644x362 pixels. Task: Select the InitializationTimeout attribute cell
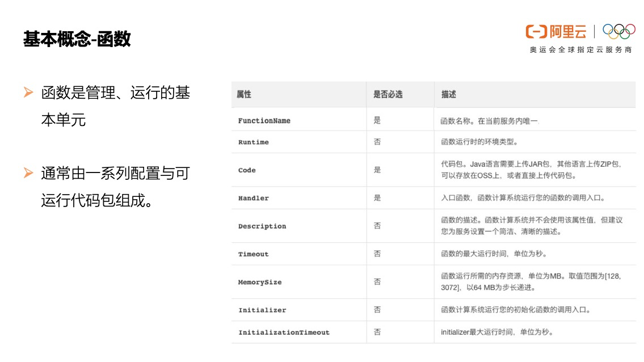[x=283, y=332]
